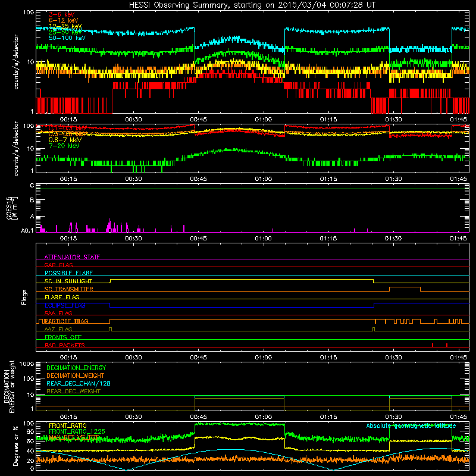Select the REAR_DEC_CHAN/128 legend label
476x476 pixels.
coord(79,384)
